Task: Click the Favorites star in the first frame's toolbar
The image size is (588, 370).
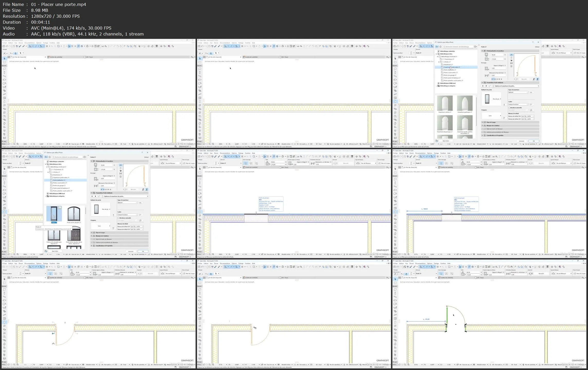Action: pos(93,46)
